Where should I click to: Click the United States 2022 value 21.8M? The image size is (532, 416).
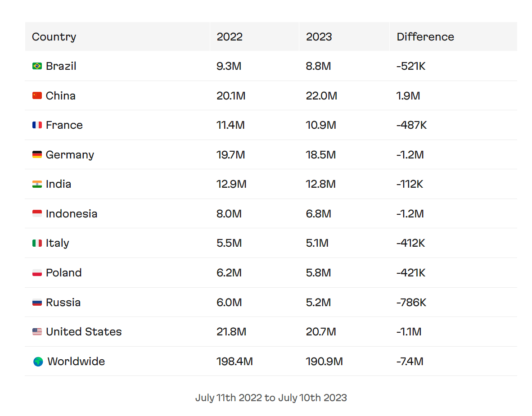pos(231,332)
